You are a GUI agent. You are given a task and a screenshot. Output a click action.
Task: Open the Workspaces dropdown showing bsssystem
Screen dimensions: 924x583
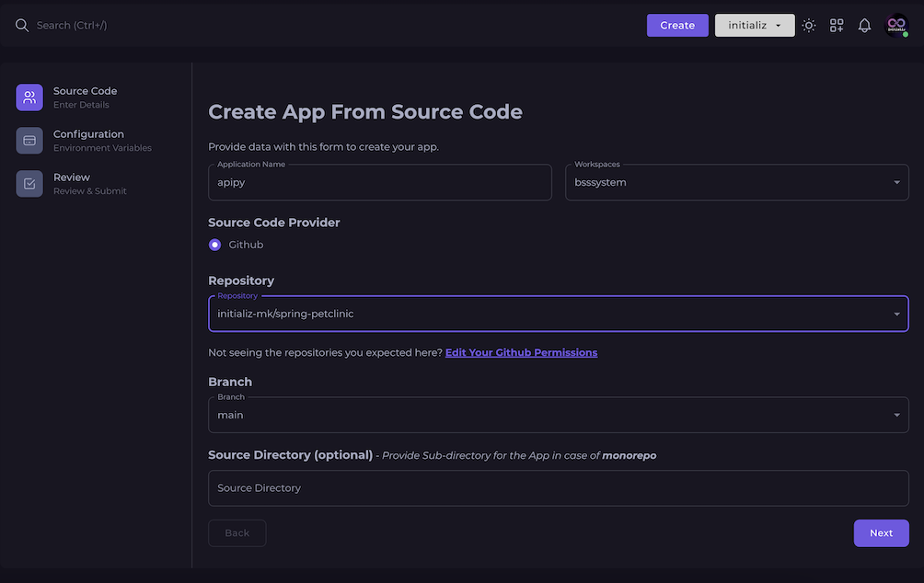(x=736, y=182)
